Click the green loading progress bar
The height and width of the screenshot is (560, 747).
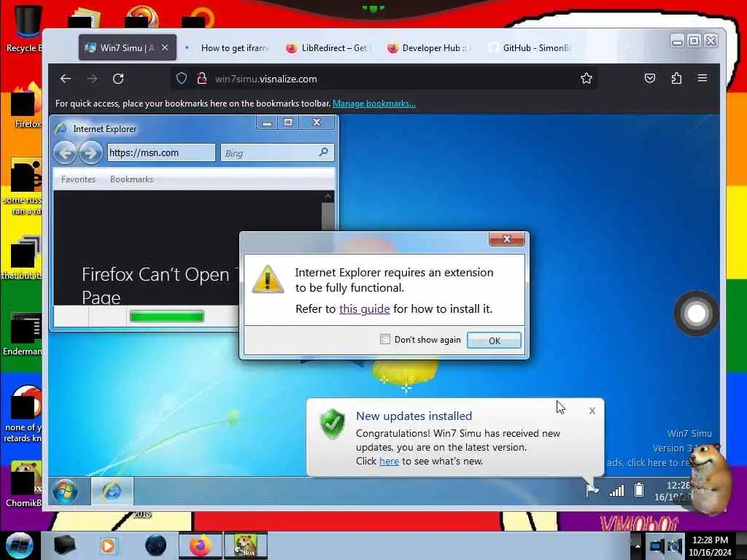coord(167,316)
